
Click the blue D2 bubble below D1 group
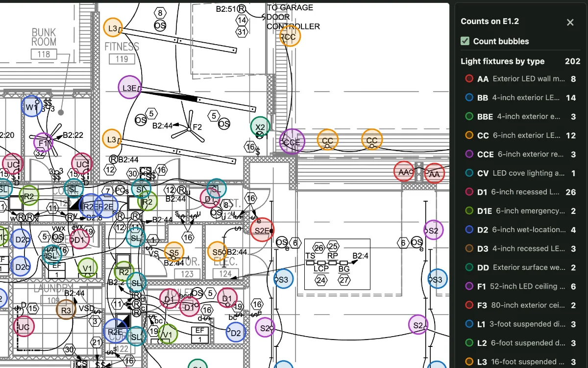[x=236, y=333]
